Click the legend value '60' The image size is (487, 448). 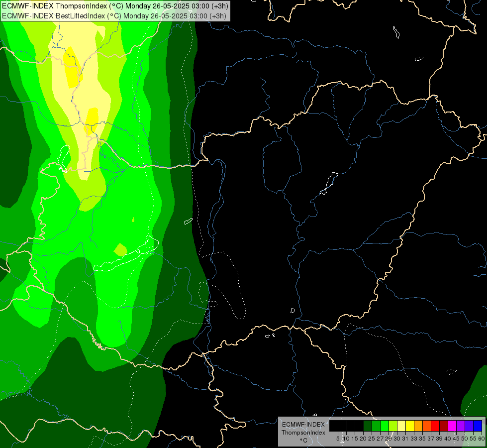pyautogui.click(x=482, y=439)
